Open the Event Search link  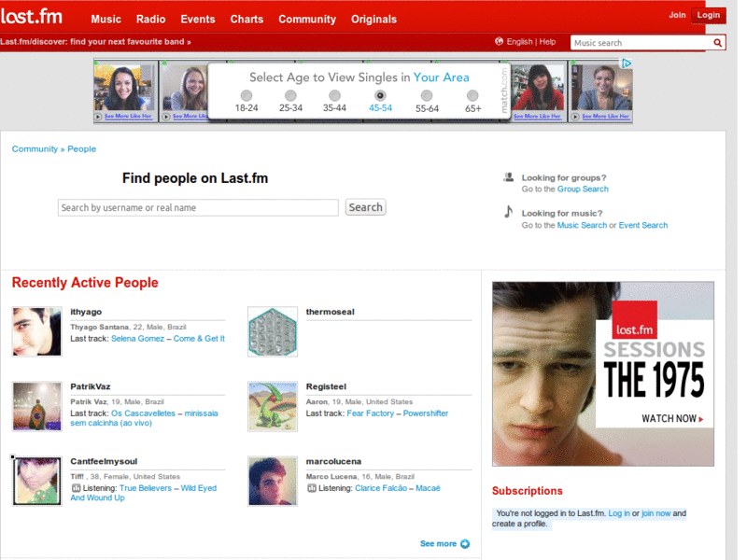[643, 225]
